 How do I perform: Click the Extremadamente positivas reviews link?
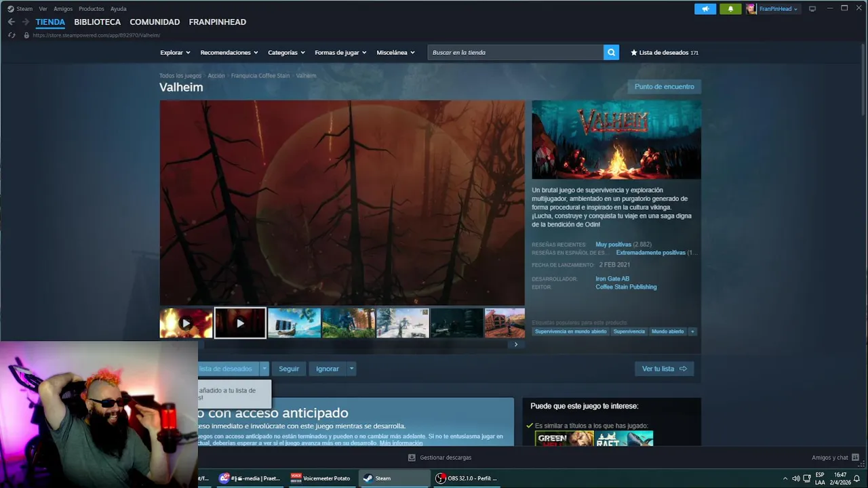pyautogui.click(x=651, y=252)
